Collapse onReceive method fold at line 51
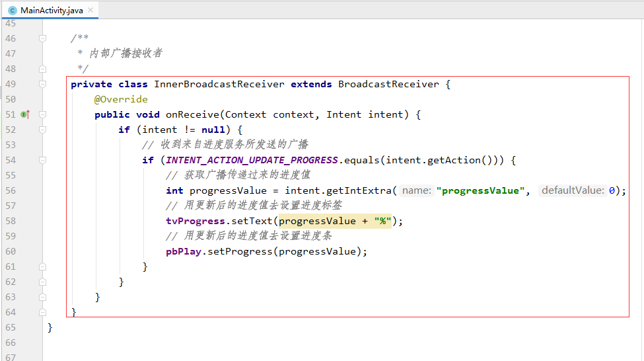644x361 pixels. click(42, 114)
